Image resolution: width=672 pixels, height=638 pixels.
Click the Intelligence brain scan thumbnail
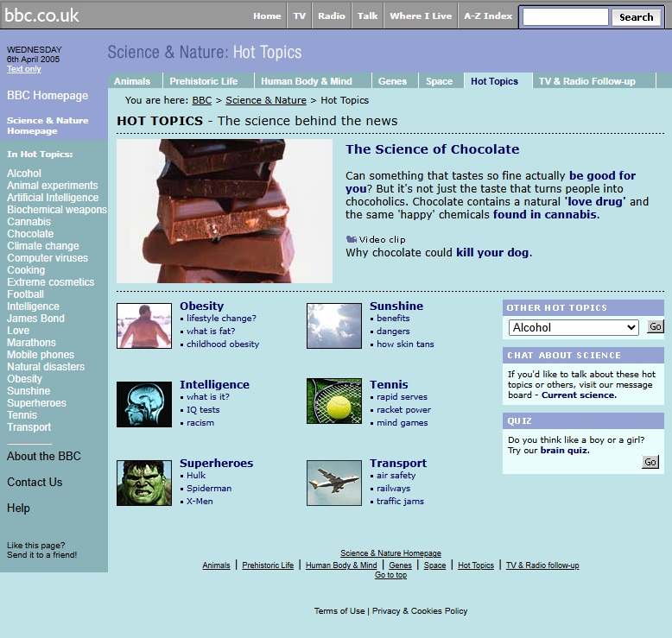(x=144, y=404)
